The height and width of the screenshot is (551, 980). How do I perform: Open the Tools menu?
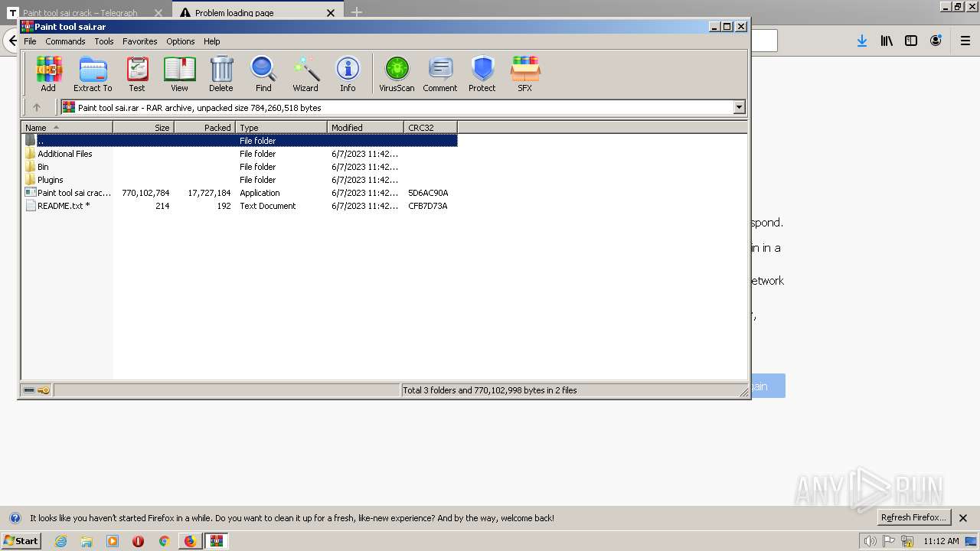(x=104, y=41)
